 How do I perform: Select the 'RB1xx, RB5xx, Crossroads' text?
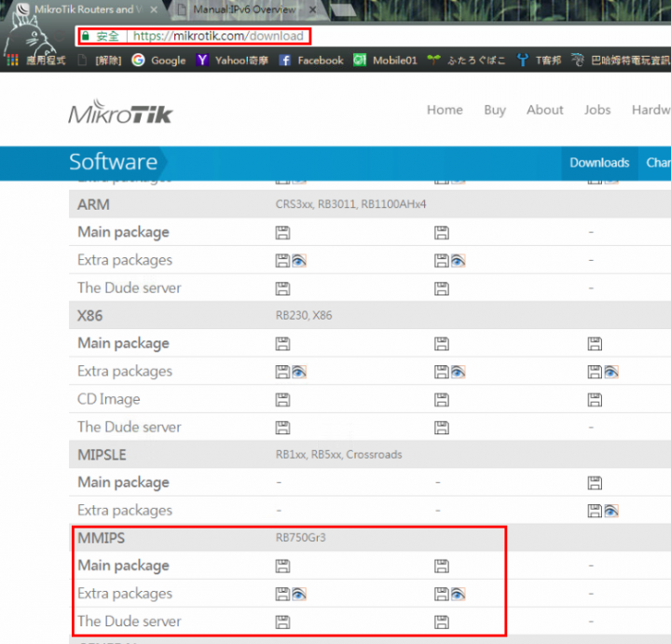coord(339,455)
